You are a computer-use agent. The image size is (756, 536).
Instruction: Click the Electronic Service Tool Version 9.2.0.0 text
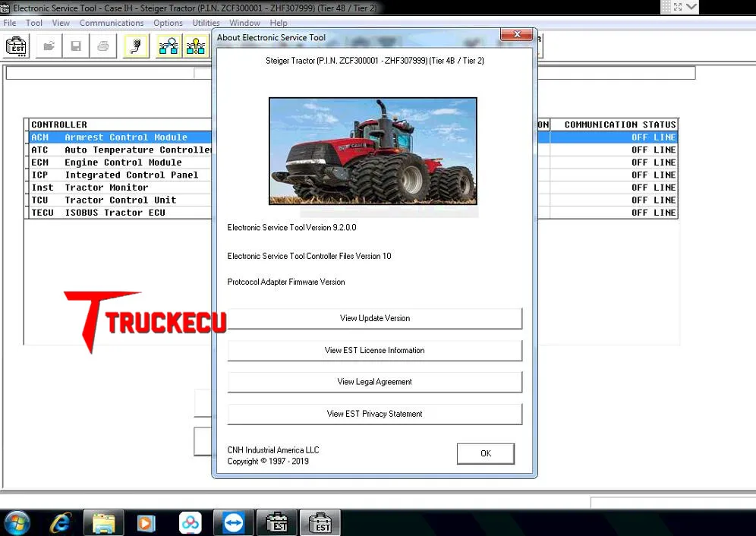click(291, 227)
